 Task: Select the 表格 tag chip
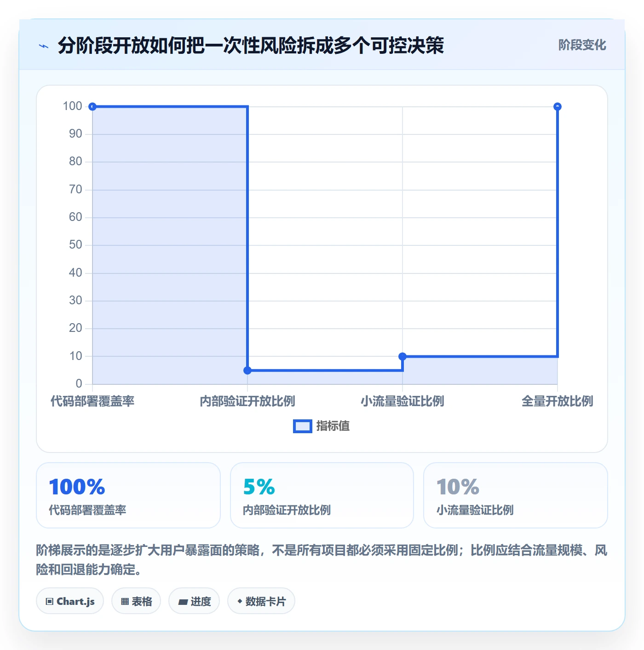[x=136, y=601]
